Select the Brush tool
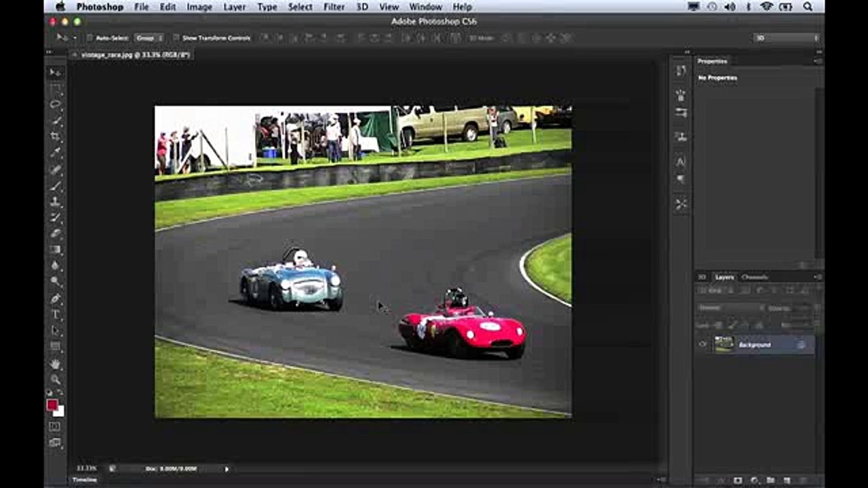The width and height of the screenshot is (868, 488). [56, 186]
